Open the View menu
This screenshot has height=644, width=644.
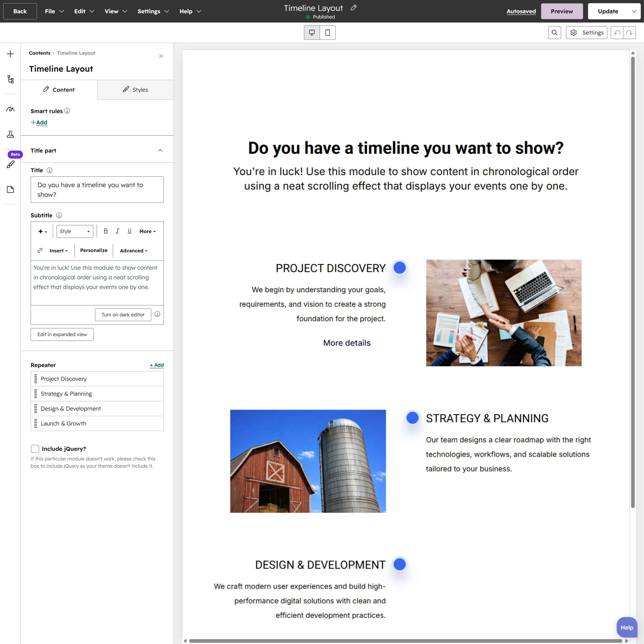116,11
